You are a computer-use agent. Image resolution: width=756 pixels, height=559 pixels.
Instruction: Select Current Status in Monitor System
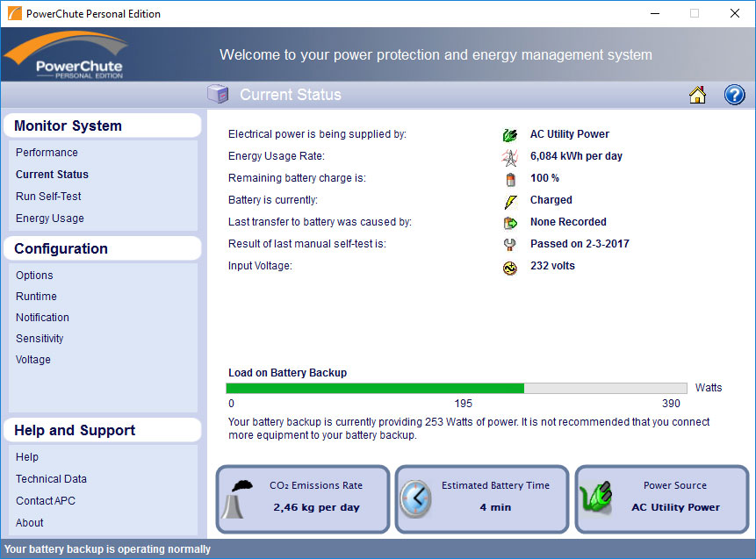pos(52,175)
